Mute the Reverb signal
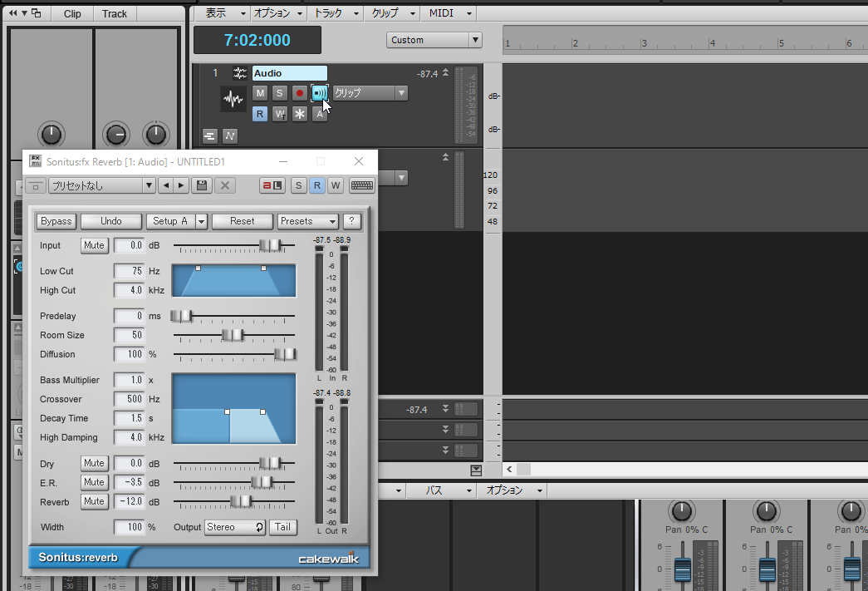 click(x=94, y=502)
